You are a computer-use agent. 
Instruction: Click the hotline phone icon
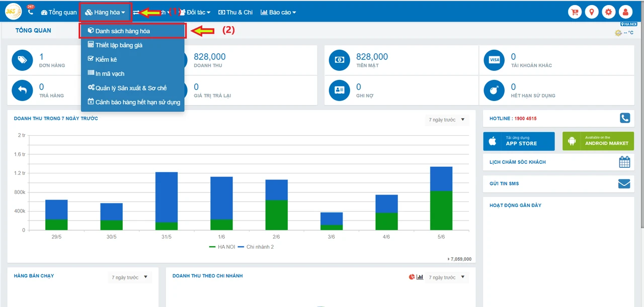pyautogui.click(x=624, y=118)
